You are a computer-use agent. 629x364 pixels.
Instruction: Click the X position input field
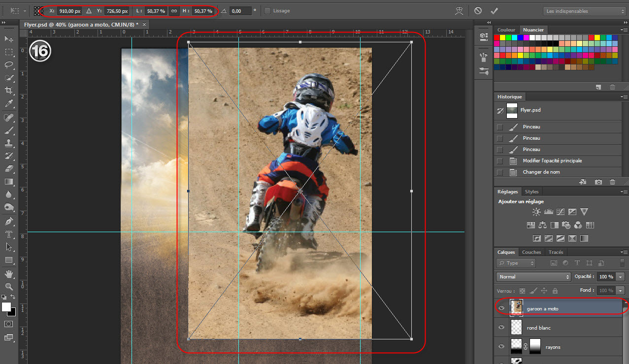tap(69, 11)
